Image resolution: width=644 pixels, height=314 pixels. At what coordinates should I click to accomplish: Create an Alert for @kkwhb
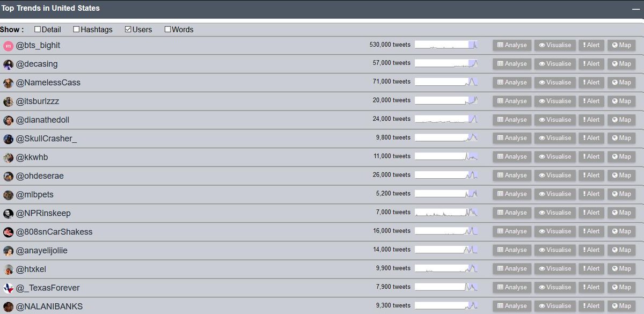591,156
